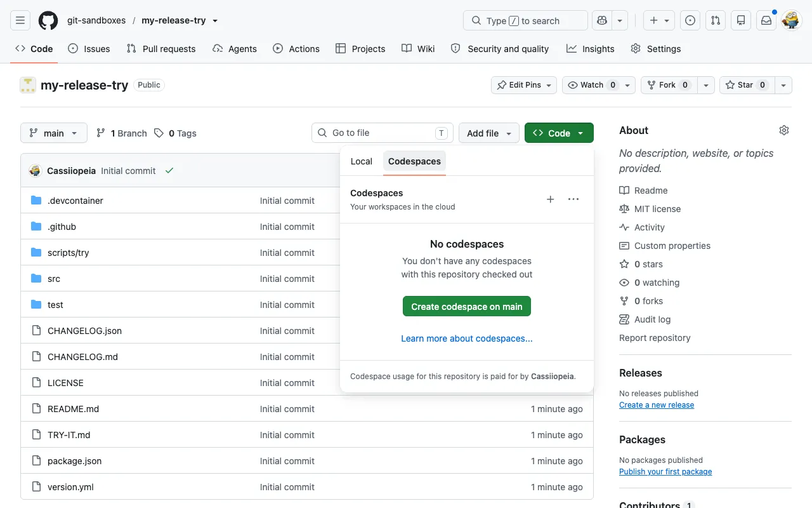View the commit status checkmark
The image size is (812, 508).
click(x=169, y=171)
